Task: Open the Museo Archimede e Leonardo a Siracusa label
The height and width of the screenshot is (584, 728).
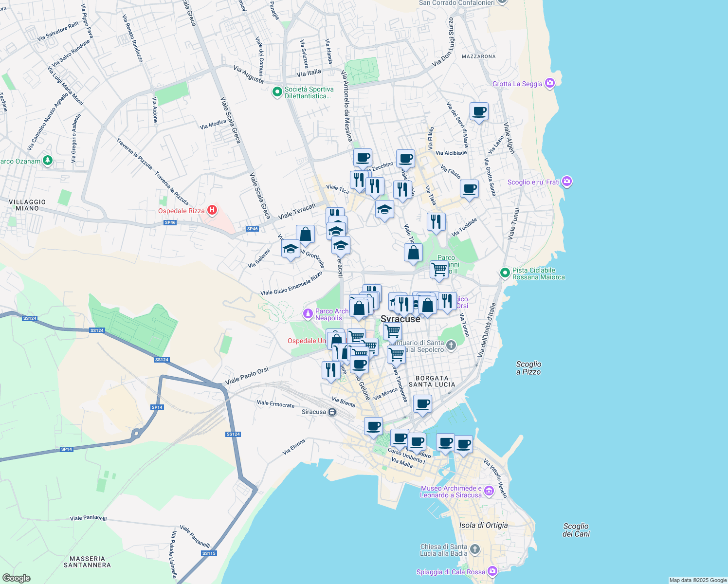Action: 451,492
